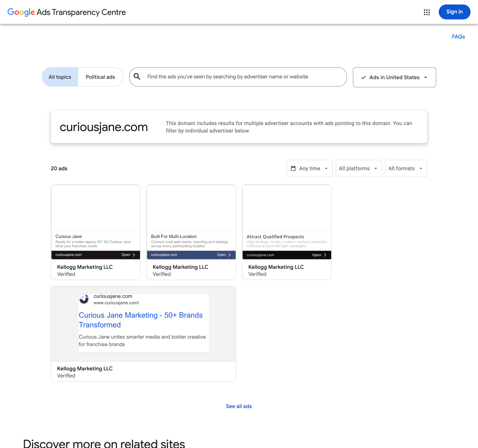This screenshot has width=478, height=448.
Task: Click the 20 ads count text
Action: [x=59, y=169]
